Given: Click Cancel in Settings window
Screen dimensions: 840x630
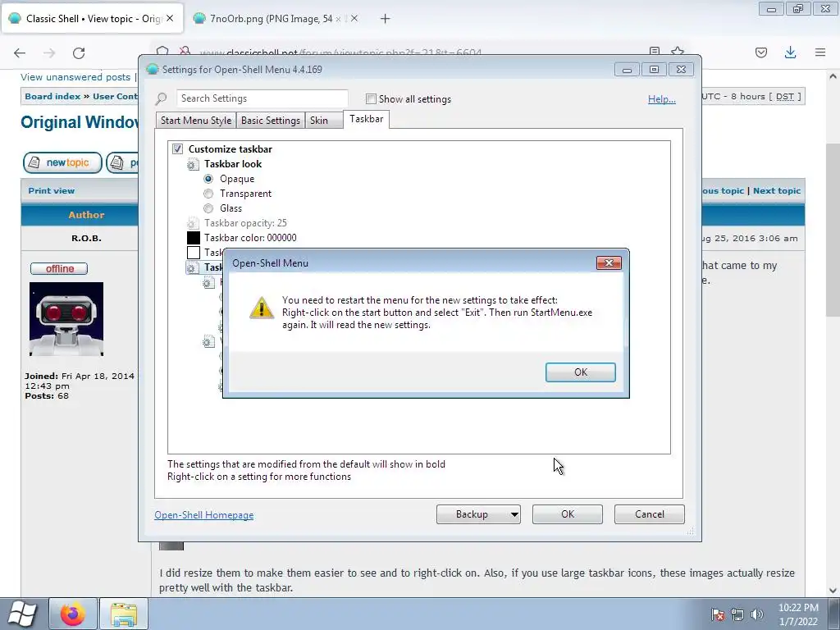Looking at the screenshot, I should [650, 514].
